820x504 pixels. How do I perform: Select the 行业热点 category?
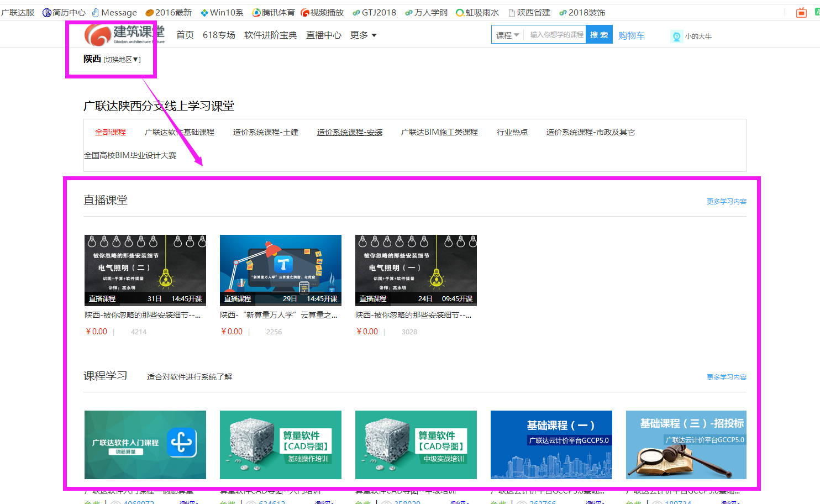[x=512, y=132]
